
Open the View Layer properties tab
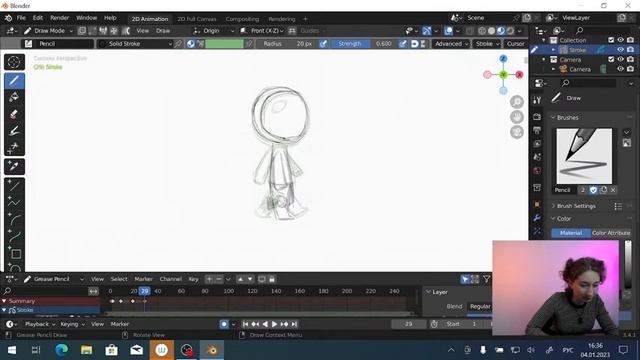[x=537, y=144]
